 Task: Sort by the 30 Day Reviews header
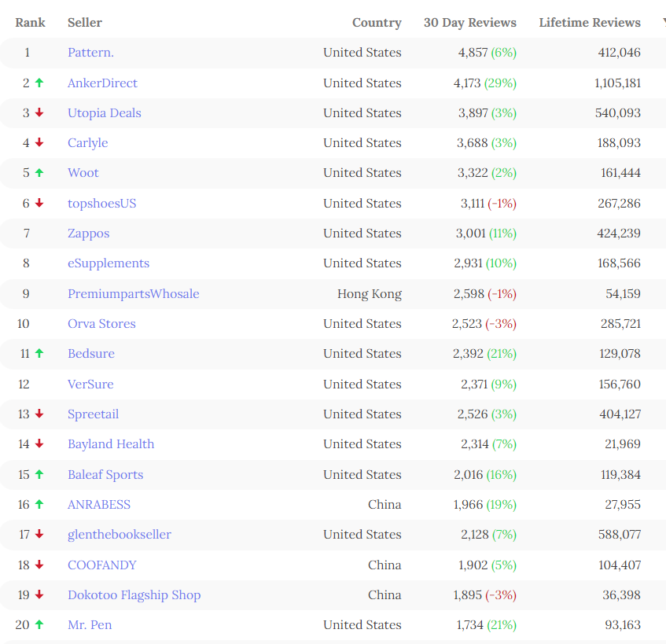point(469,23)
